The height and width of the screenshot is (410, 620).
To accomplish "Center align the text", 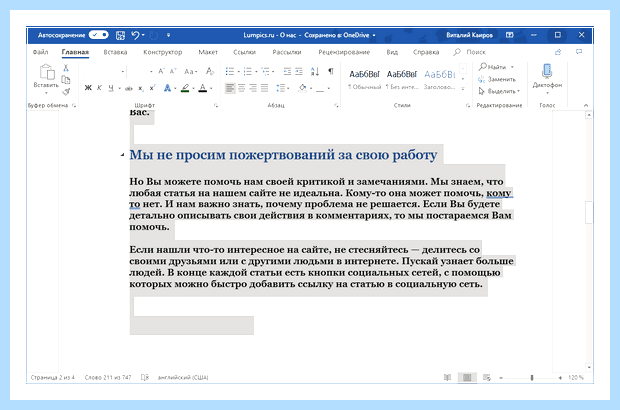I will point(242,88).
